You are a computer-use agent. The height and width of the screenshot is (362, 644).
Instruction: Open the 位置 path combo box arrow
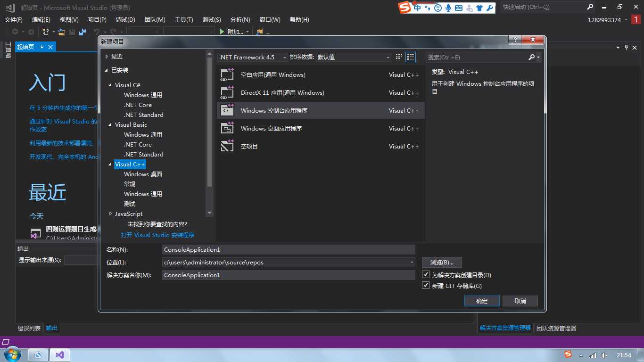412,263
